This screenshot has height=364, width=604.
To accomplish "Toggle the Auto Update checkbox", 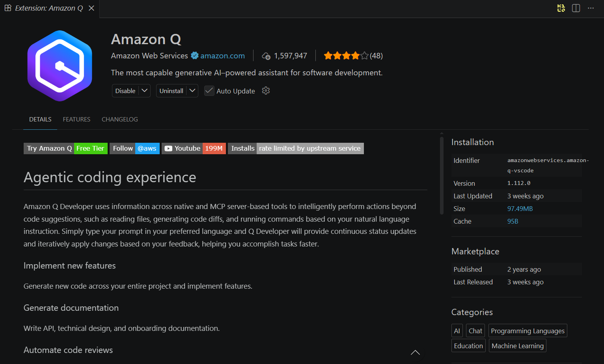I will [x=209, y=91].
